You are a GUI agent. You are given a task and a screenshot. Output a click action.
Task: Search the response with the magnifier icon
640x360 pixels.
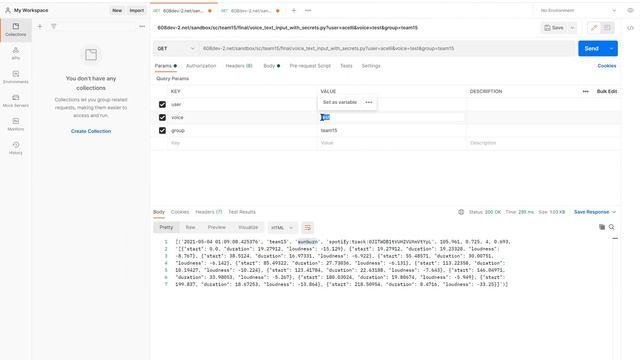click(x=611, y=227)
